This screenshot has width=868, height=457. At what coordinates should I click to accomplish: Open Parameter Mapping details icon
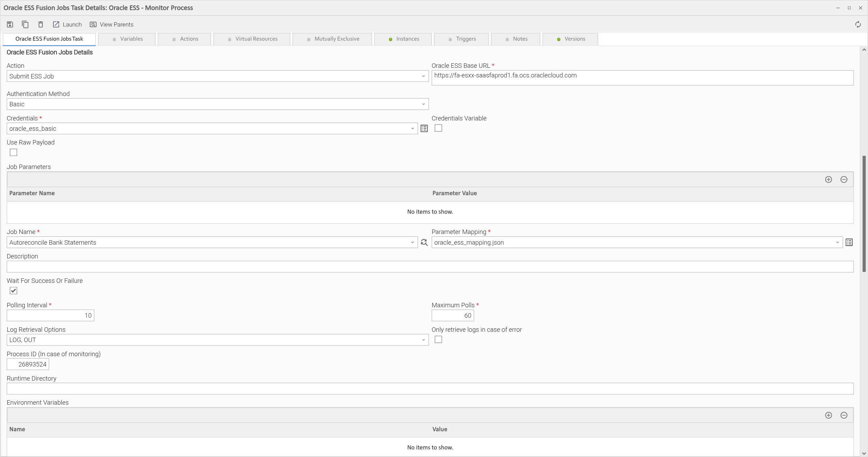(x=849, y=242)
